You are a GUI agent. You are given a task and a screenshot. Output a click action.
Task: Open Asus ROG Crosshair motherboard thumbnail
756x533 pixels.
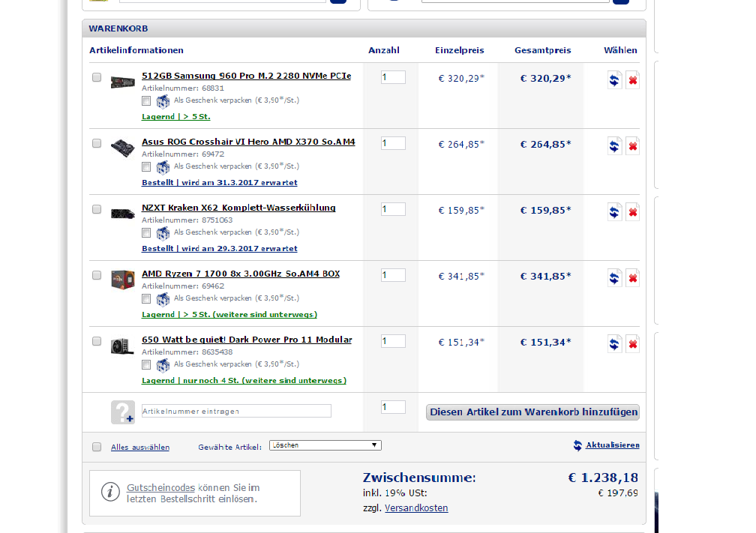click(122, 148)
